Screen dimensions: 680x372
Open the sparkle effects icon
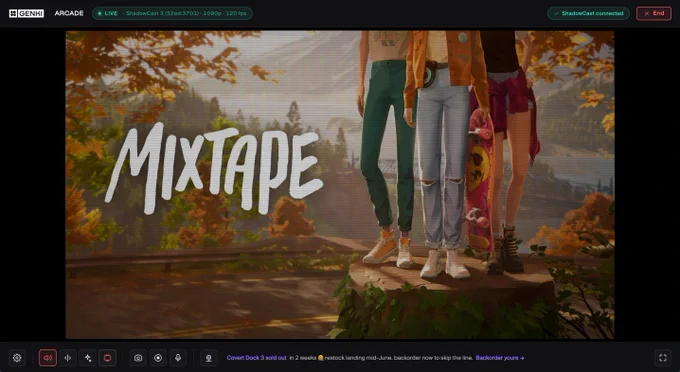click(88, 358)
